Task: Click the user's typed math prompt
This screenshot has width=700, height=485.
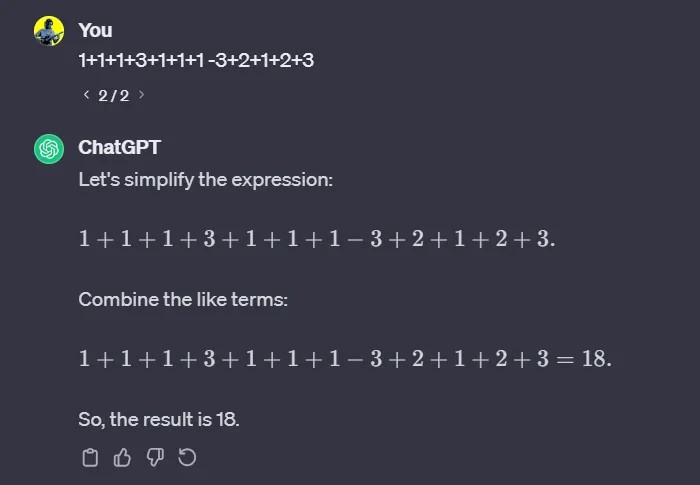Action: pos(196,61)
